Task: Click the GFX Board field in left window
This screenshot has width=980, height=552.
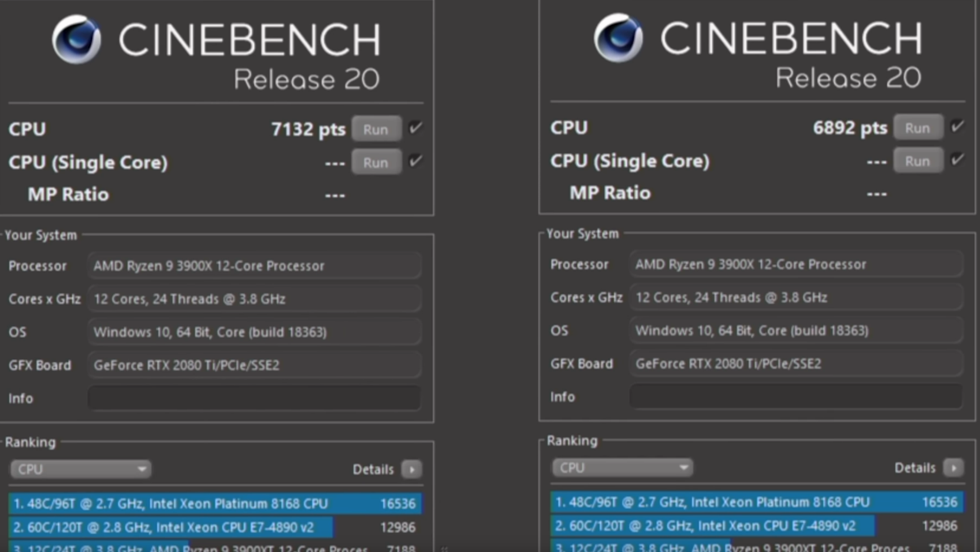Action: coord(255,365)
